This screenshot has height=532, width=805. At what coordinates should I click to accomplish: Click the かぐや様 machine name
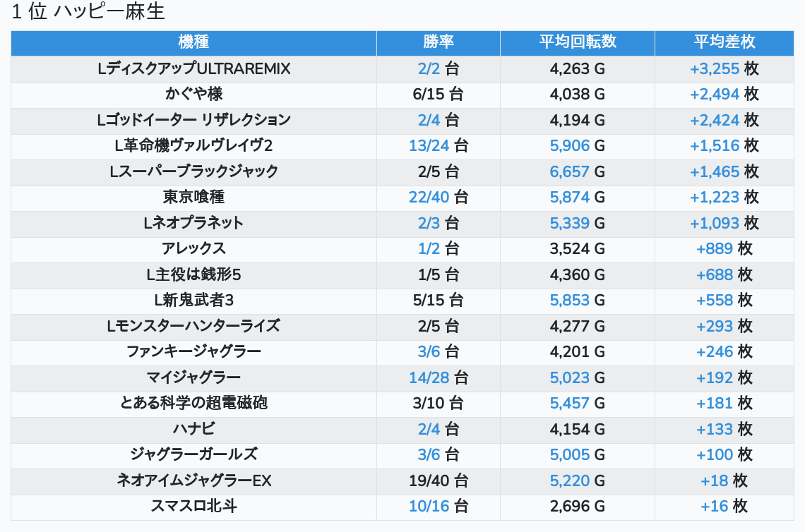(193, 94)
